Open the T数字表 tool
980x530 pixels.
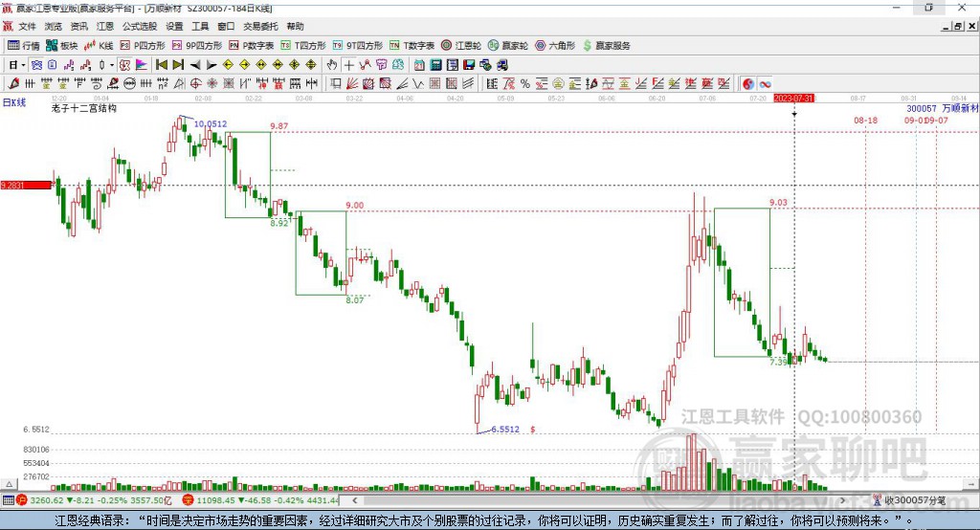pyautogui.click(x=412, y=46)
